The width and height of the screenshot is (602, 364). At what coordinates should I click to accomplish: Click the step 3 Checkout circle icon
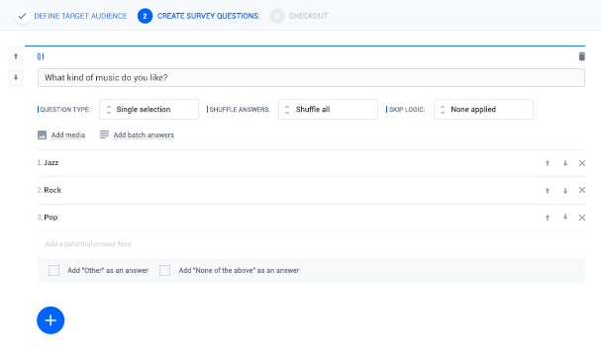pyautogui.click(x=277, y=16)
